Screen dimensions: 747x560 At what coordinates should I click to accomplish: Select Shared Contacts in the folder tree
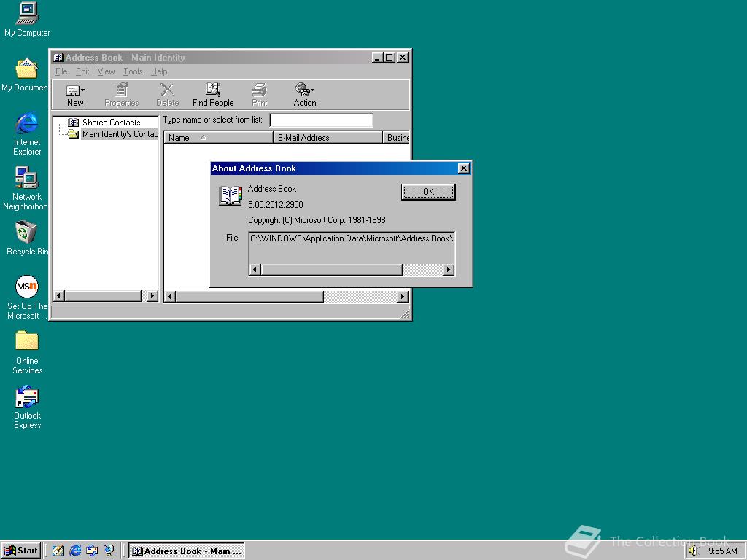pos(111,122)
